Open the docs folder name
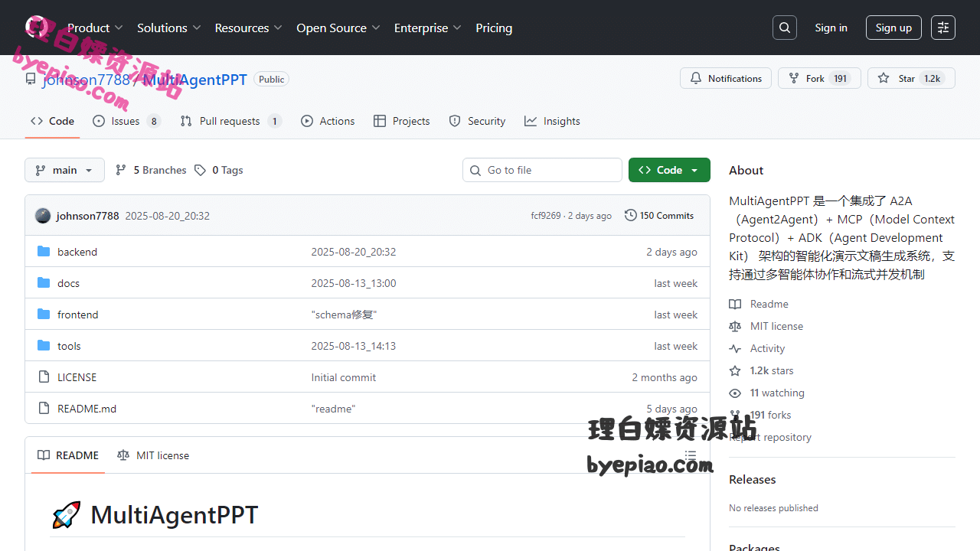This screenshot has width=980, height=551. click(x=68, y=283)
